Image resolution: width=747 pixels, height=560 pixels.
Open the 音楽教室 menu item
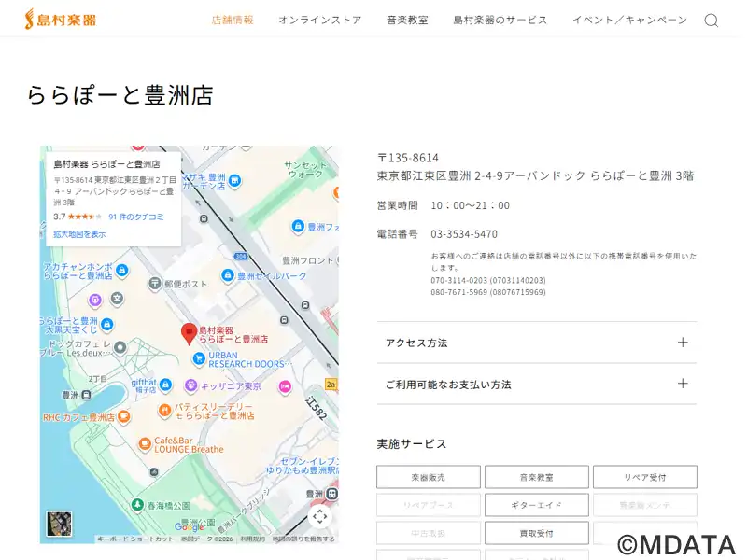coord(407,20)
